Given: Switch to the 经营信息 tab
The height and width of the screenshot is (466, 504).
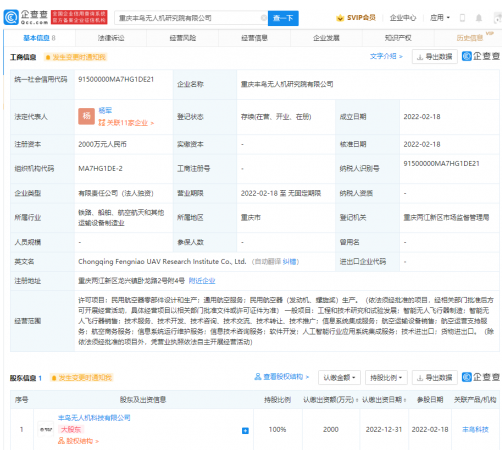Looking at the screenshot, I should [254, 38].
